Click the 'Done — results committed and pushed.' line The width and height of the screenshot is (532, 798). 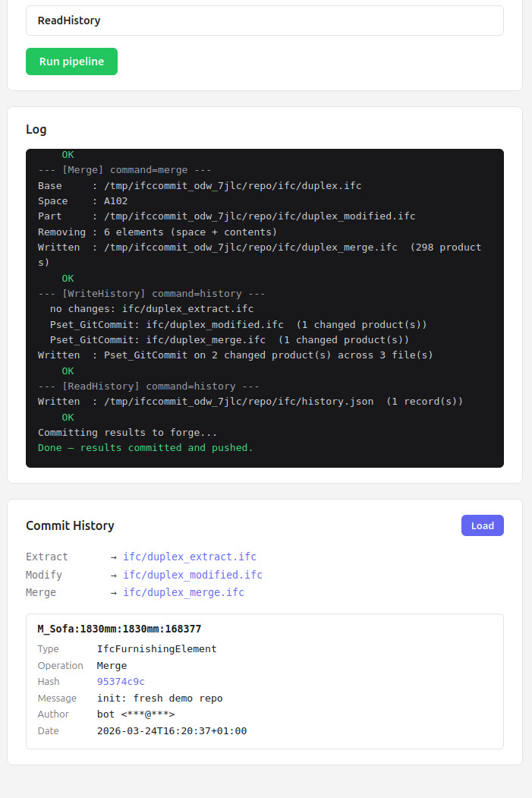pos(146,448)
